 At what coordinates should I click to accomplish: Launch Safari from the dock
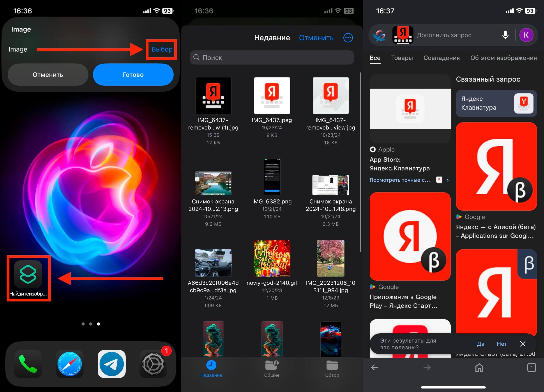tap(70, 364)
